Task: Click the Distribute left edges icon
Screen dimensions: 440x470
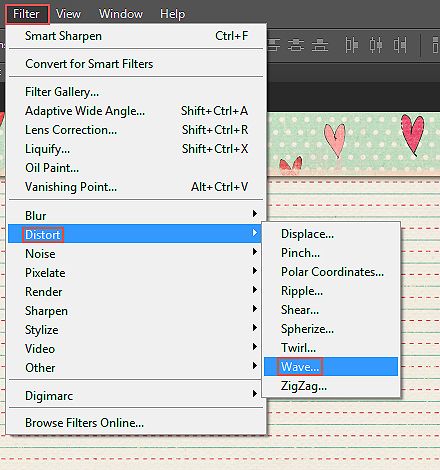Action: [351, 45]
